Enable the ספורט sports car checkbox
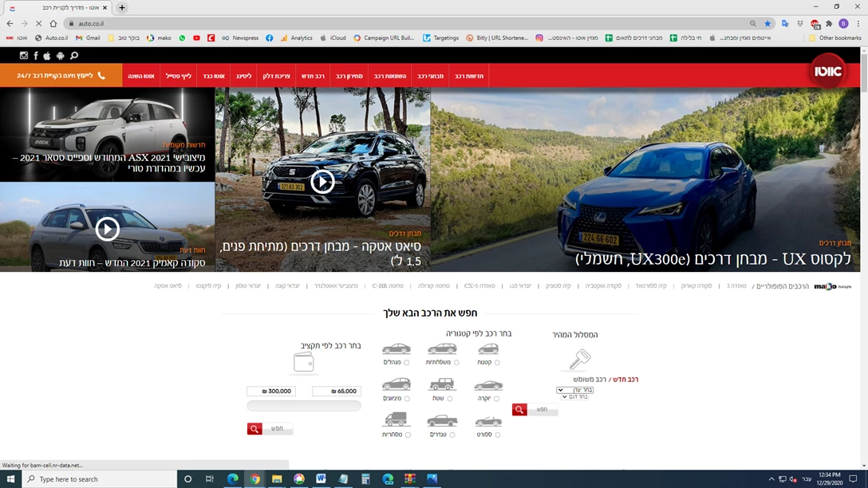Screen dimensions: 868x488 497,435
